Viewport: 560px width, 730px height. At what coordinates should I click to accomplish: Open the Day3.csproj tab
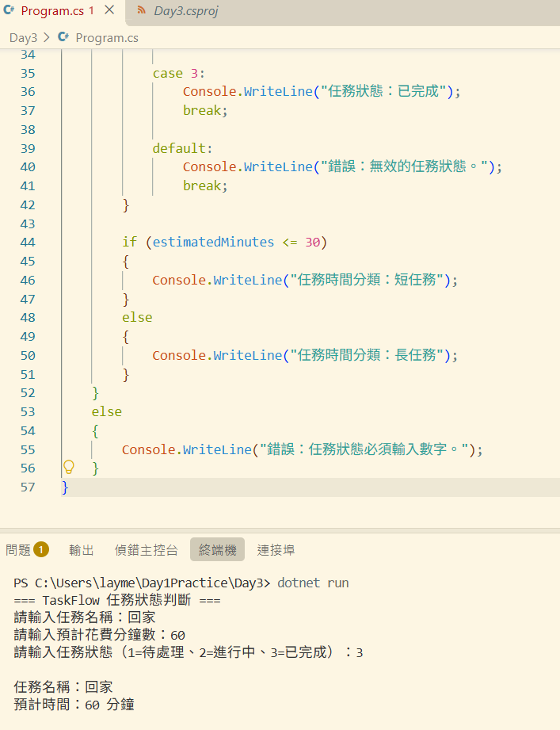[x=186, y=11]
